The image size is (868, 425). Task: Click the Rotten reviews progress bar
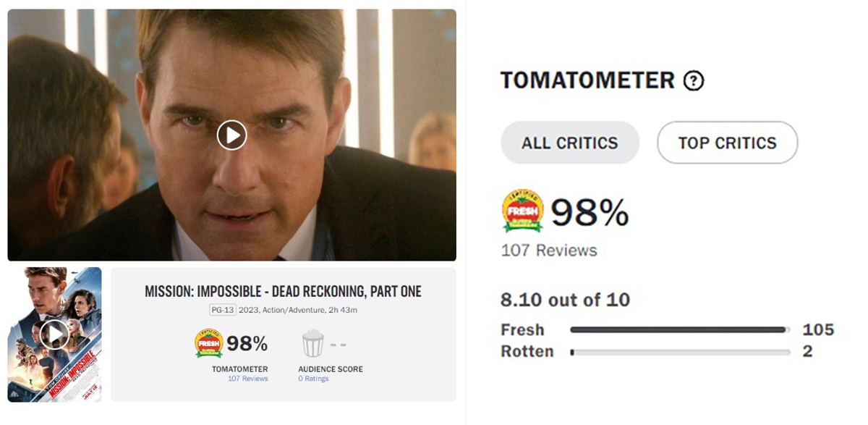click(x=679, y=353)
